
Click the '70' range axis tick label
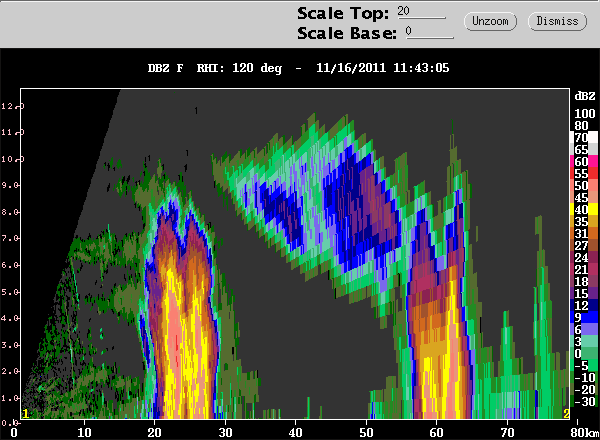(507, 433)
